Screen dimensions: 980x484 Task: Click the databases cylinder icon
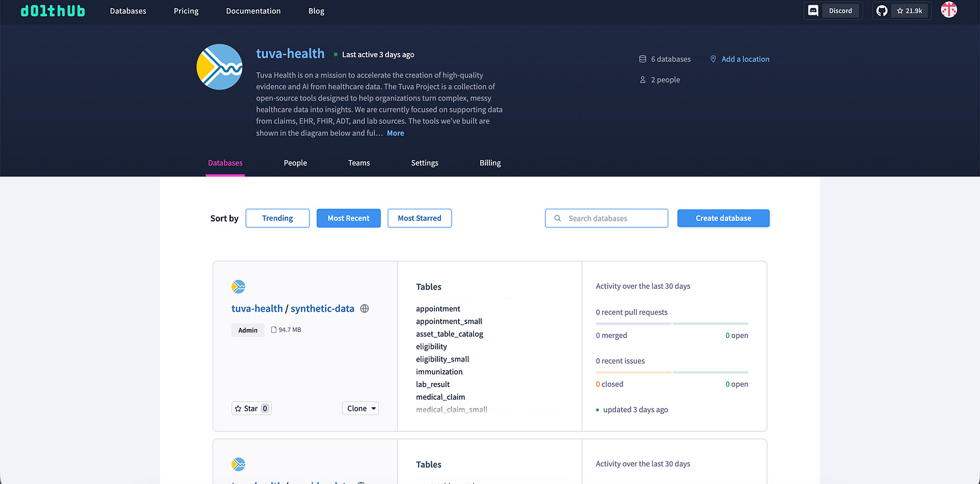click(643, 59)
